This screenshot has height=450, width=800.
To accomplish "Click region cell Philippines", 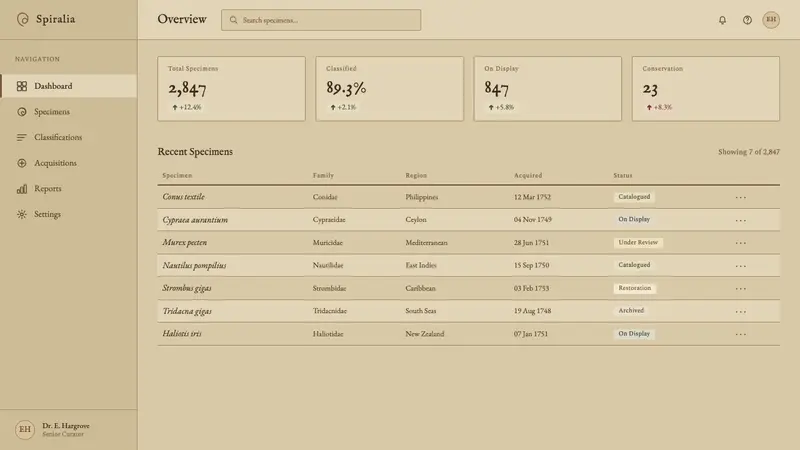I will point(421,197).
